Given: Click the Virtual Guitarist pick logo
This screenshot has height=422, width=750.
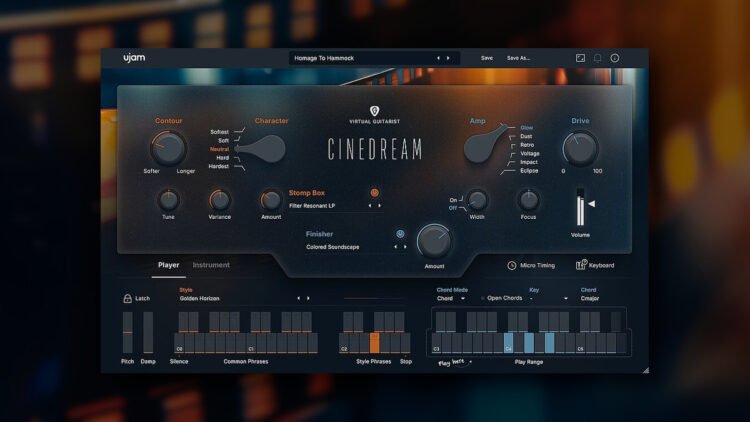Looking at the screenshot, I should pos(375,111).
